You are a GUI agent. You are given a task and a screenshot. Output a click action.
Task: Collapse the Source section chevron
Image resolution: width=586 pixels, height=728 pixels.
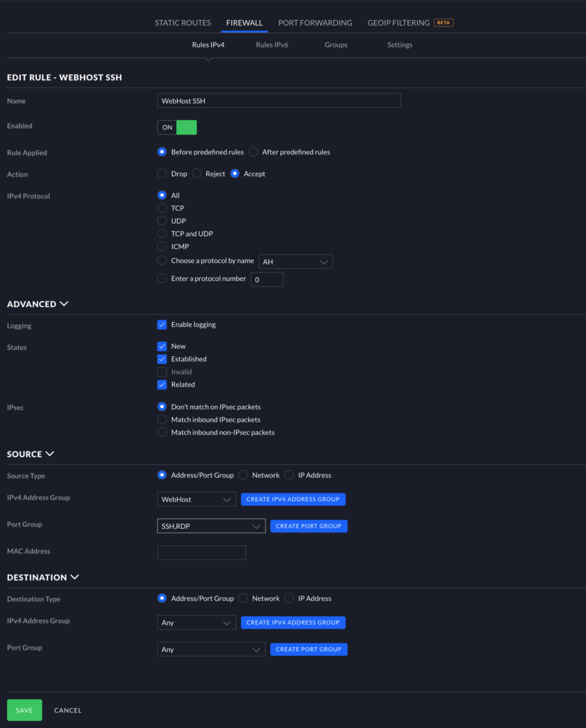[50, 454]
